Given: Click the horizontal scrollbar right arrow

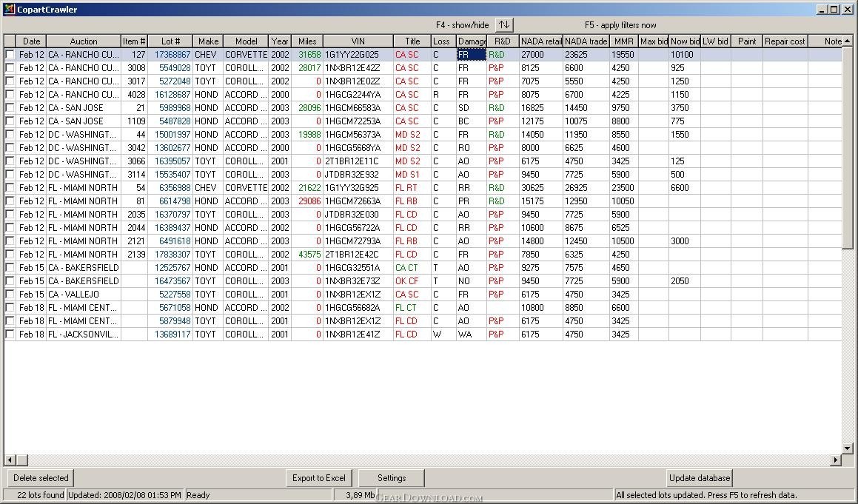Looking at the screenshot, I should coord(837,460).
